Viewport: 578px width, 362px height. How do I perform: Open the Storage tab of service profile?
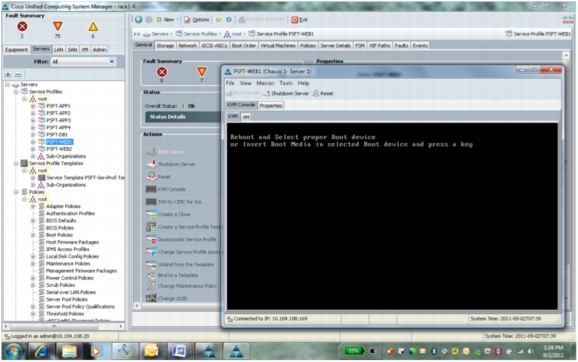point(165,46)
